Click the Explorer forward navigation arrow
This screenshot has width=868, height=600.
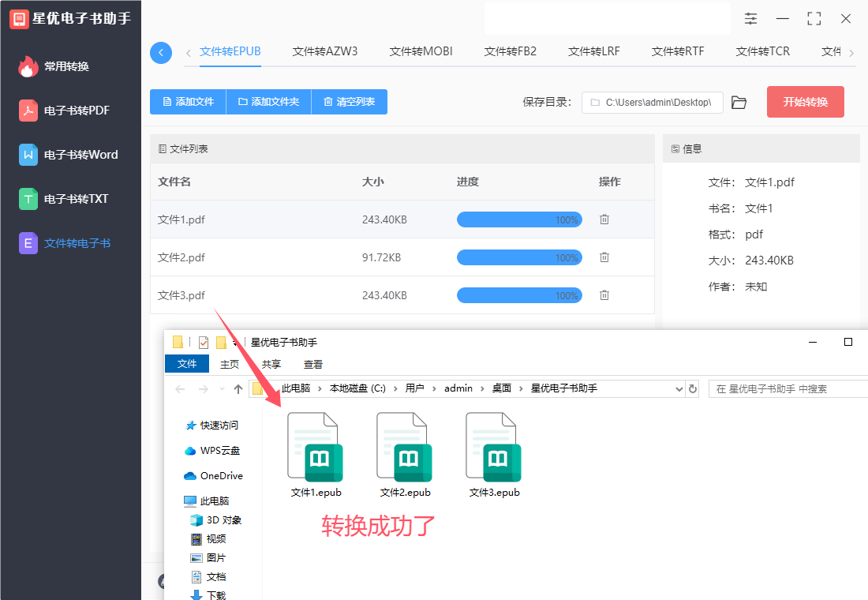(x=203, y=389)
